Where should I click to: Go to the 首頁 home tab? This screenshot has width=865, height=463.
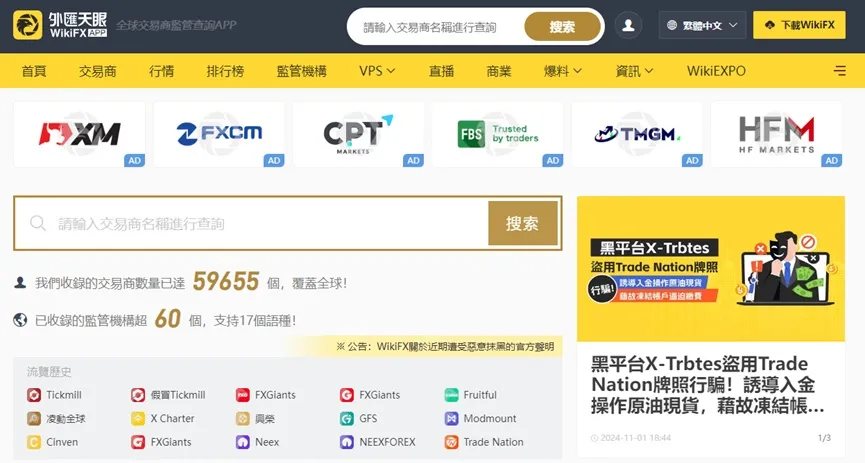coord(34,71)
